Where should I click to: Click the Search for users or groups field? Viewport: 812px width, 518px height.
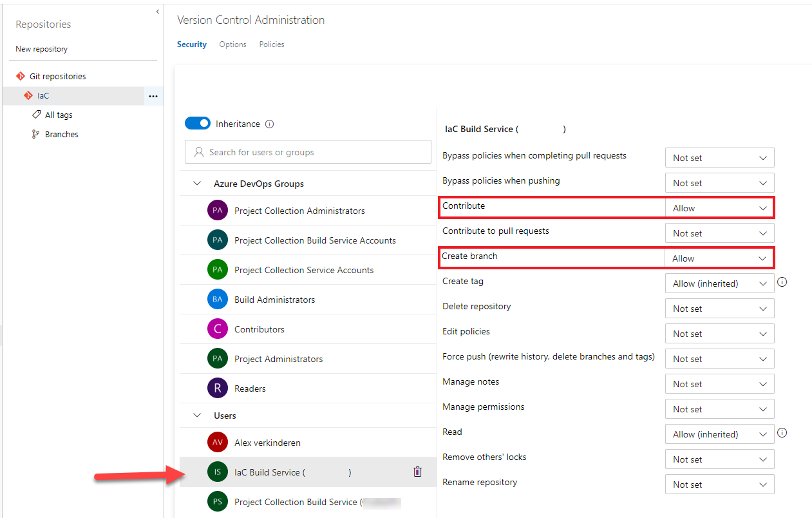click(308, 152)
